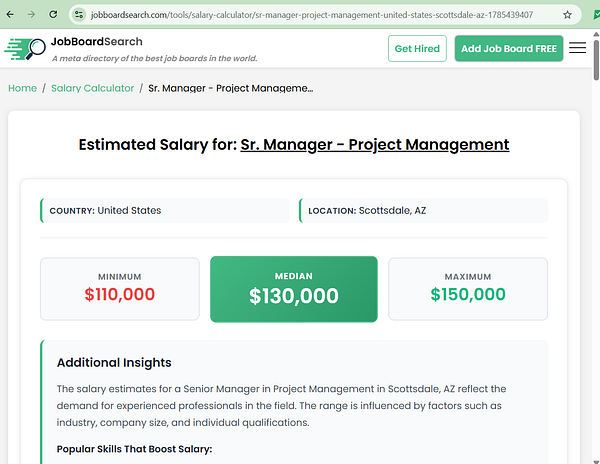Click the Country: United States field
Image resolution: width=600 pixels, height=464 pixels.
(165, 210)
